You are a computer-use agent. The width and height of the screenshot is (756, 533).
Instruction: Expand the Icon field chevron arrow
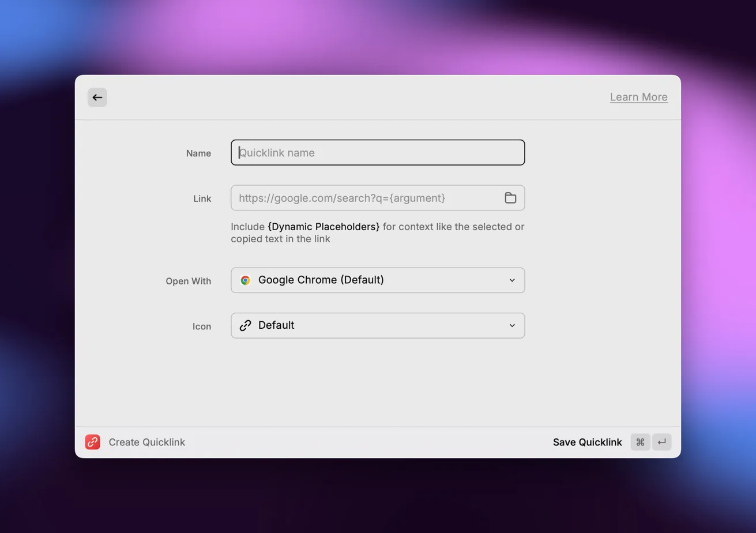[x=512, y=325]
